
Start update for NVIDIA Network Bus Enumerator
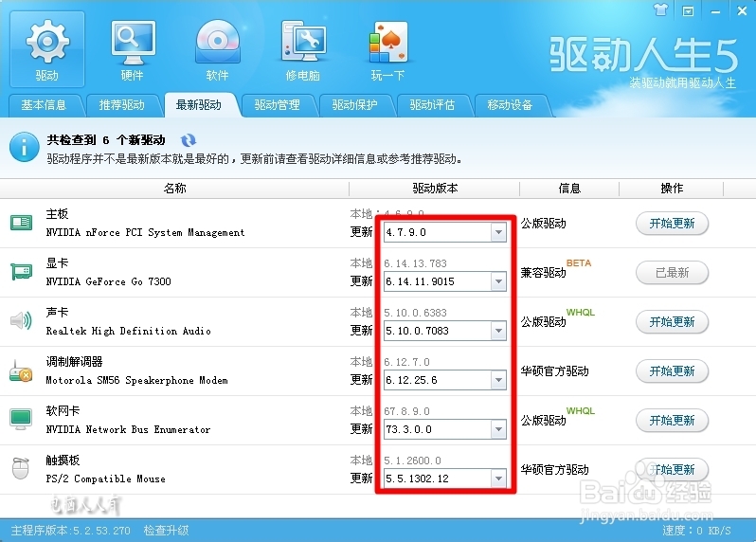click(672, 420)
